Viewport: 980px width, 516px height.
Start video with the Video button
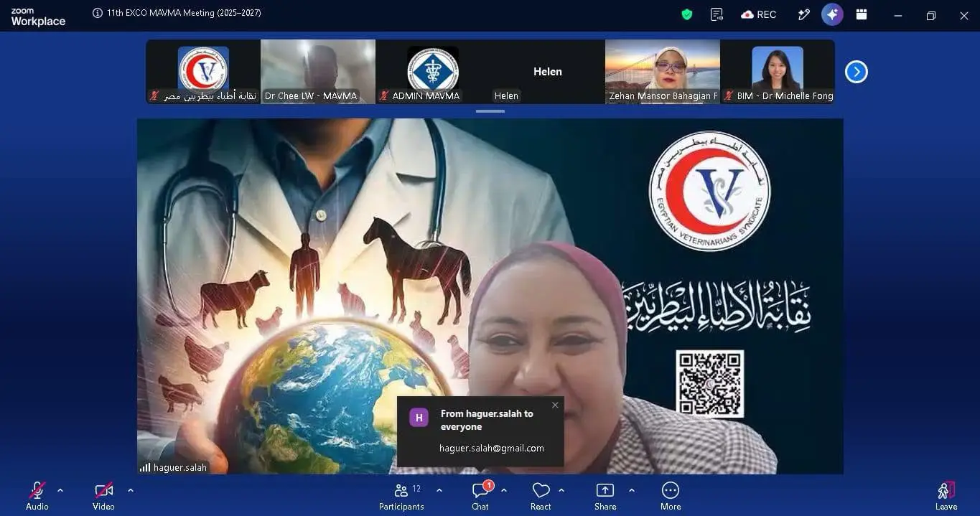tap(103, 495)
